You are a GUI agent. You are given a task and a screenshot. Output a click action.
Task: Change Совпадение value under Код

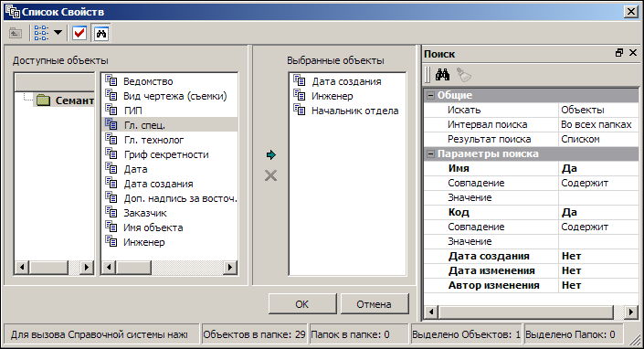599,227
